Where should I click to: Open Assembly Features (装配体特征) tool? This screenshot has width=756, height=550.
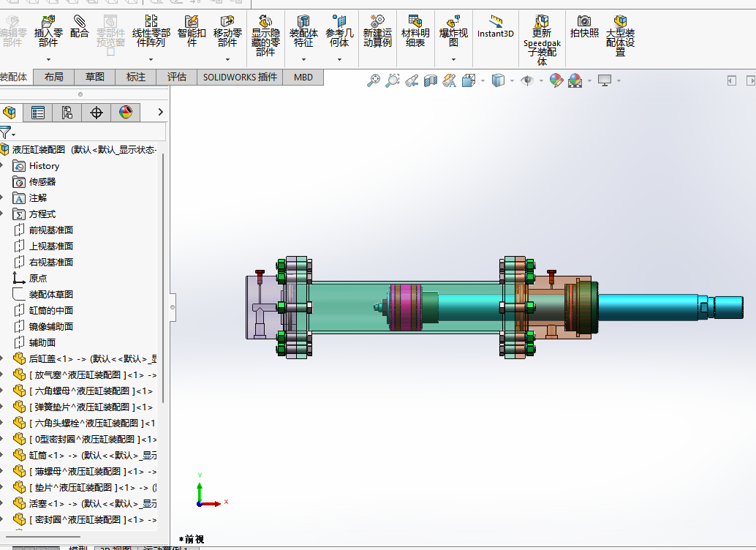click(x=303, y=31)
